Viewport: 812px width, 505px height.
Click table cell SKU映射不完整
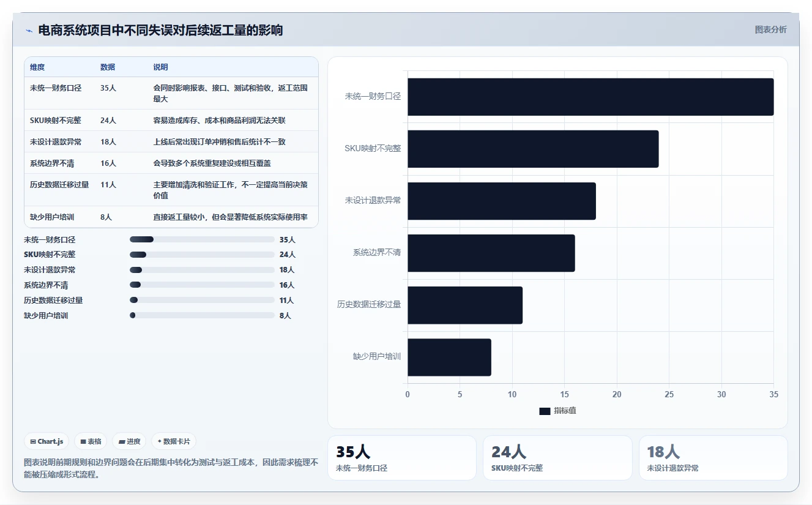(x=56, y=121)
